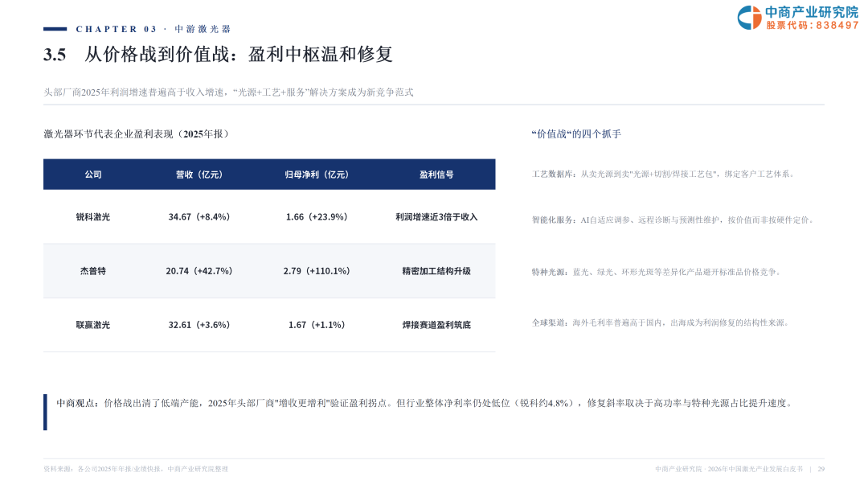868x489 pixels.
Task: Click the 营收（亿元） column header
Action: point(199,175)
